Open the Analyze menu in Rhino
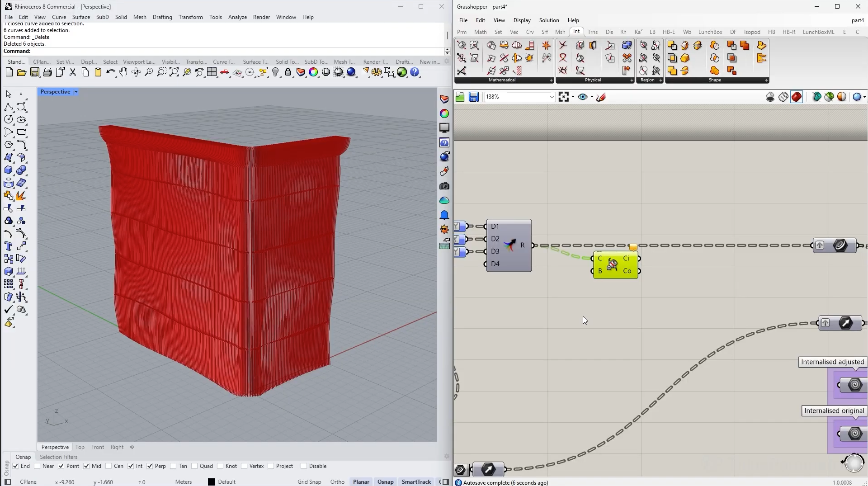Image resolution: width=868 pixels, height=486 pixels. 237,17
